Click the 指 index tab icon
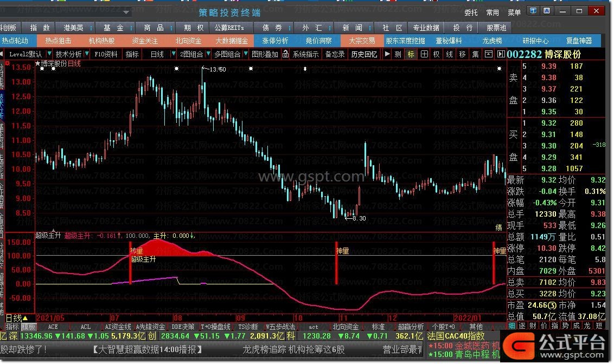 tap(555, 326)
